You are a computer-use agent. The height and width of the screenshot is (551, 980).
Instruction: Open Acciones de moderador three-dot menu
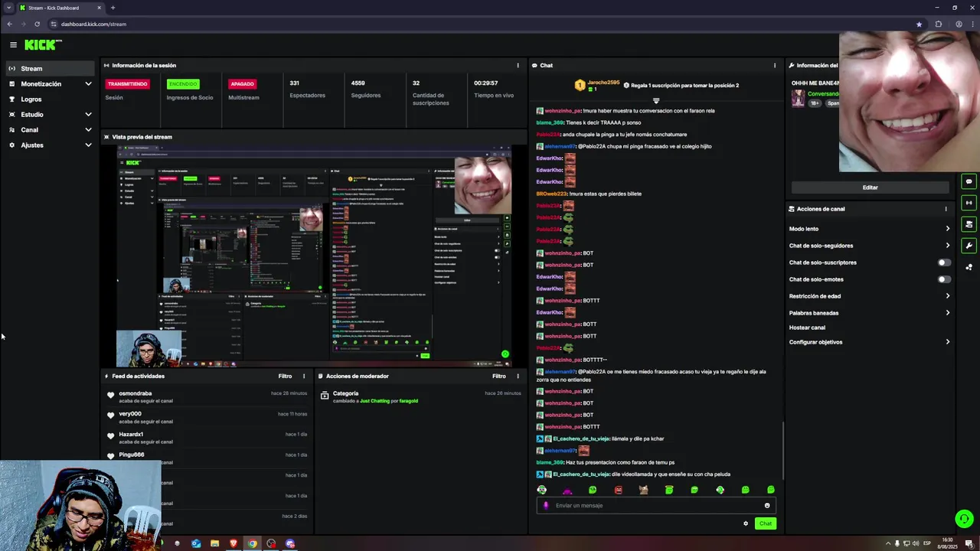[518, 377]
